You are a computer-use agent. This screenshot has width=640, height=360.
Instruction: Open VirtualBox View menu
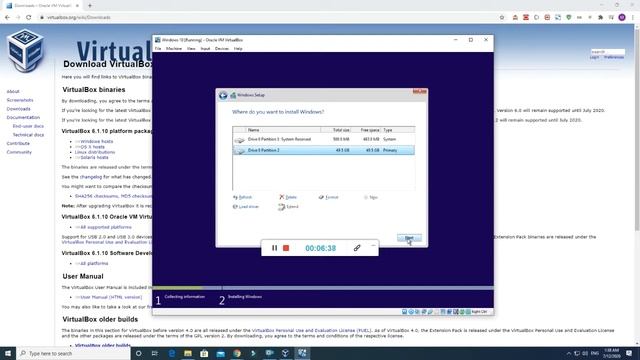191,49
